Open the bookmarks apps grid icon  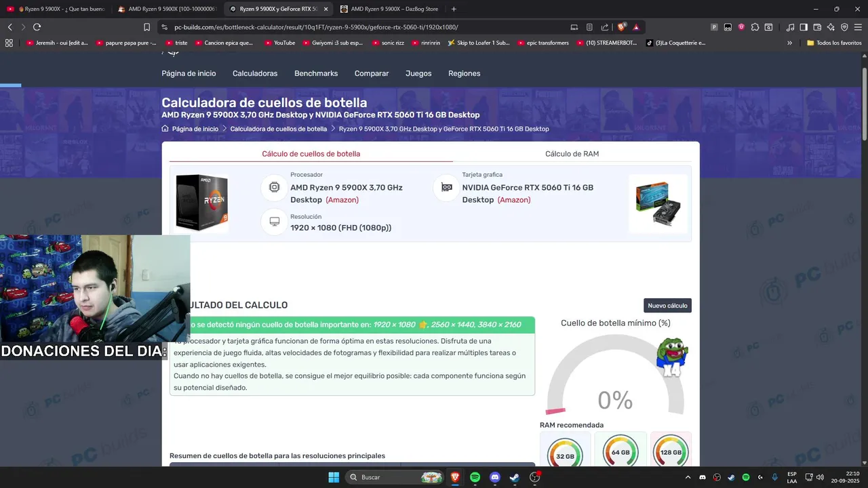click(x=9, y=43)
